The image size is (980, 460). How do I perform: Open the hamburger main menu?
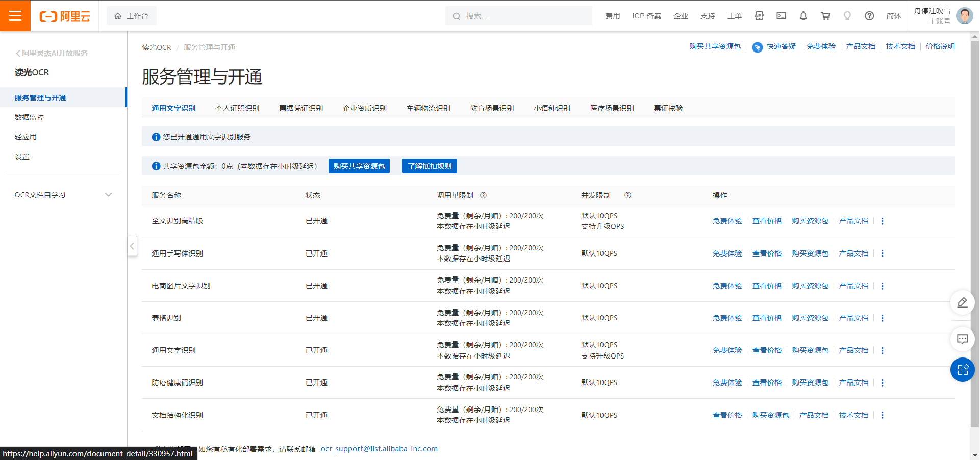coord(15,16)
